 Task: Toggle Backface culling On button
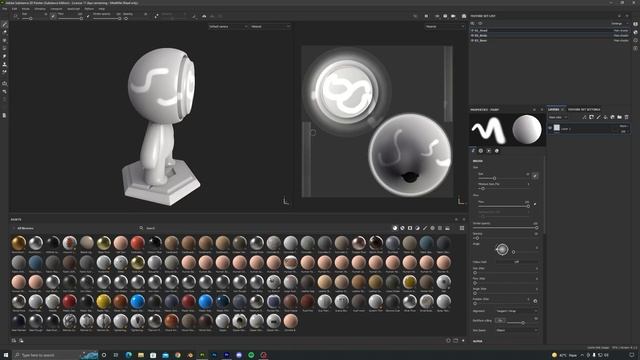(500, 320)
